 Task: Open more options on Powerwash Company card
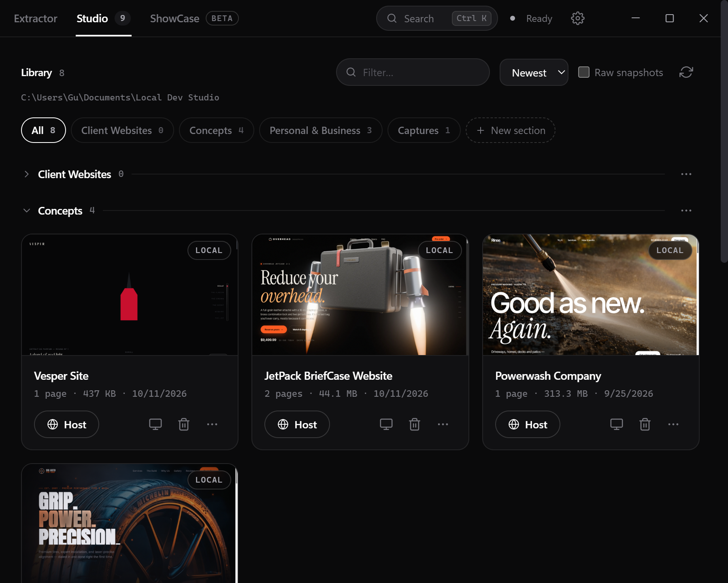[x=673, y=424]
